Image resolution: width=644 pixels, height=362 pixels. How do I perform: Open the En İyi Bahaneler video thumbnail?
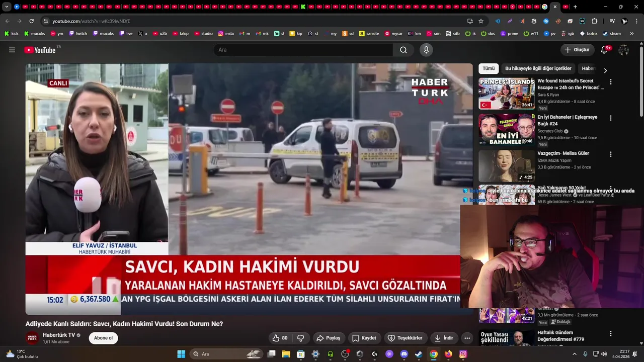(507, 130)
